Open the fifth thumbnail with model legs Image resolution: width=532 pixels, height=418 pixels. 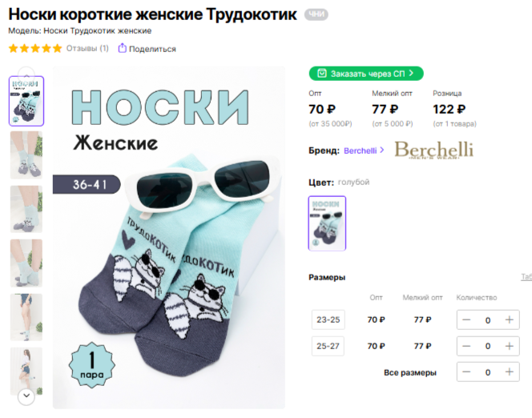[26, 317]
